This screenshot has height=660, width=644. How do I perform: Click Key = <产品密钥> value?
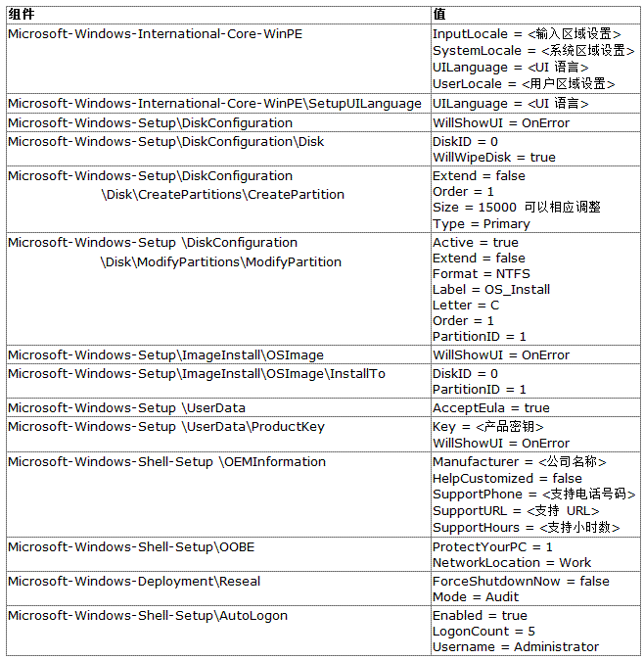coord(488,426)
